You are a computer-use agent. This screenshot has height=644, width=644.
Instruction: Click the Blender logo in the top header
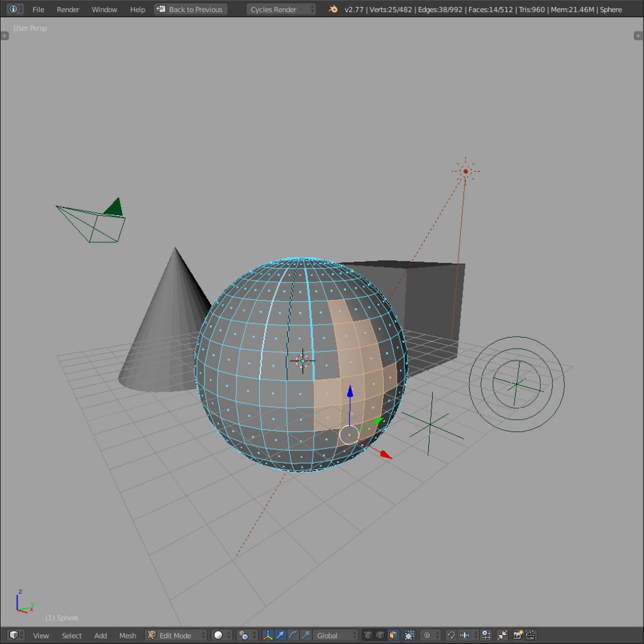click(332, 9)
